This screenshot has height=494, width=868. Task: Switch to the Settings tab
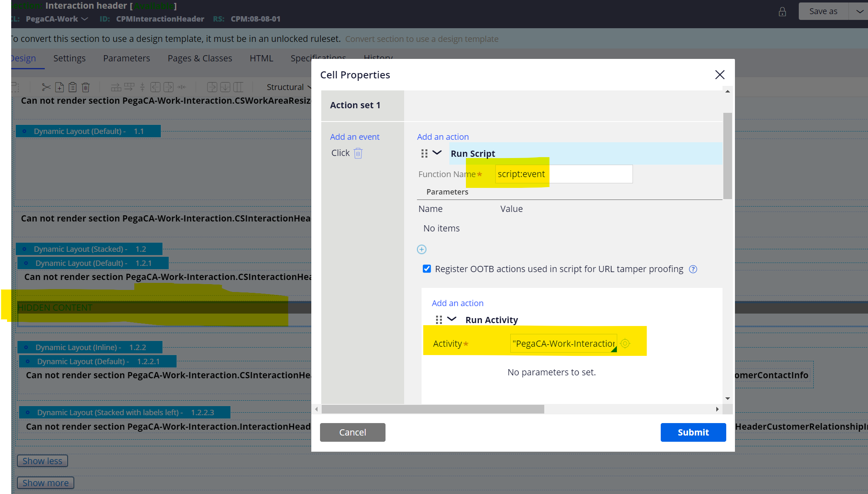pyautogui.click(x=70, y=58)
